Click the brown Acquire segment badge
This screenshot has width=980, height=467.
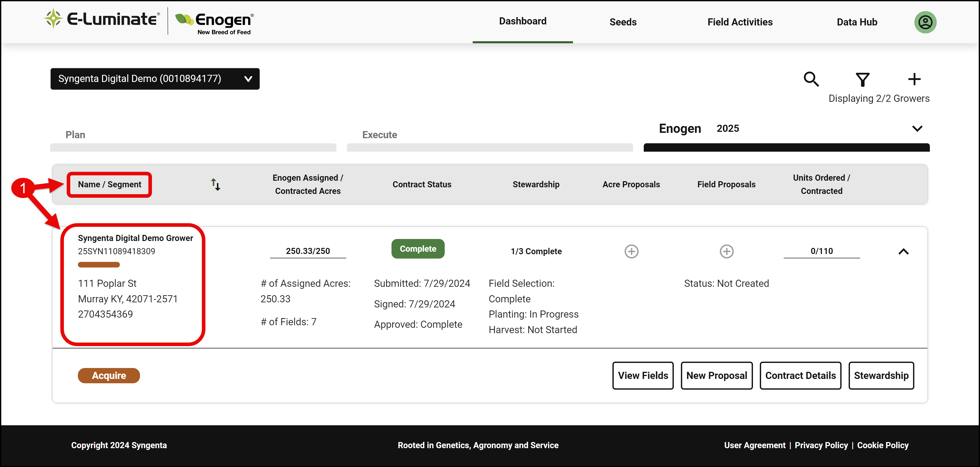point(109,375)
